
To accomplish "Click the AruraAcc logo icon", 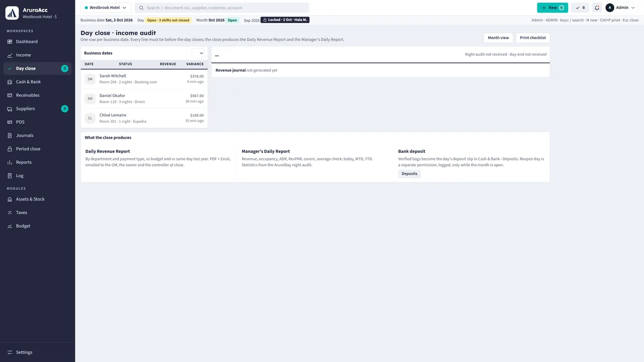I will (x=12, y=13).
